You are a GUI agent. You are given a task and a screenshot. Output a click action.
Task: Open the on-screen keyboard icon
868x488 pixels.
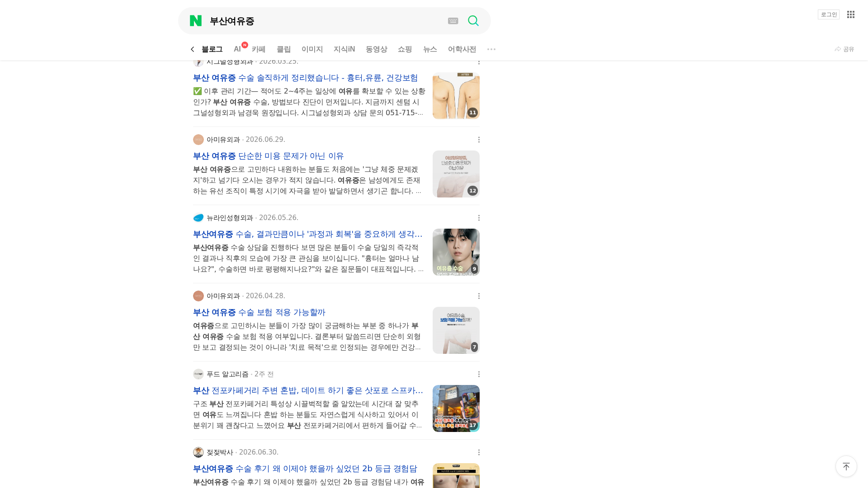453,21
